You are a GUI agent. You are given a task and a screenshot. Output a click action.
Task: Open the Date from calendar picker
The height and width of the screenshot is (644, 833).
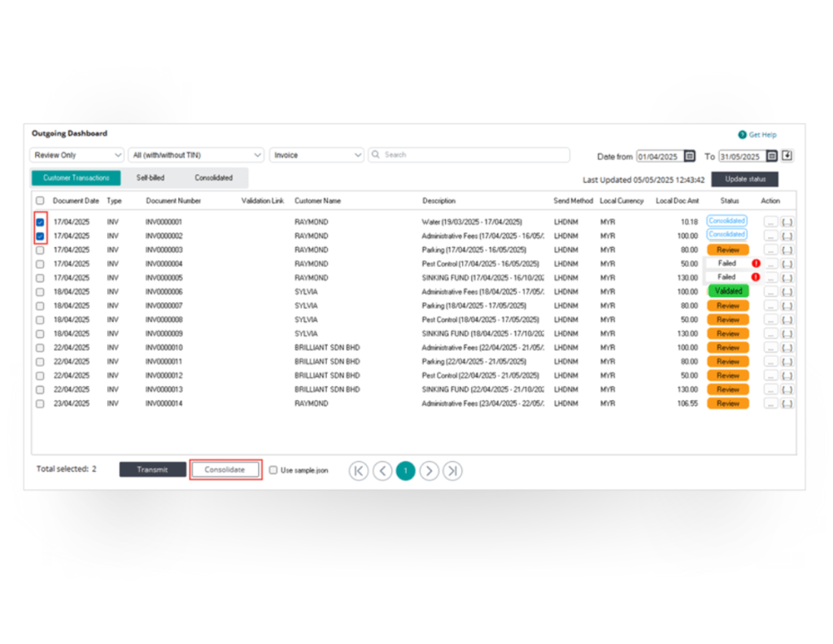(690, 156)
